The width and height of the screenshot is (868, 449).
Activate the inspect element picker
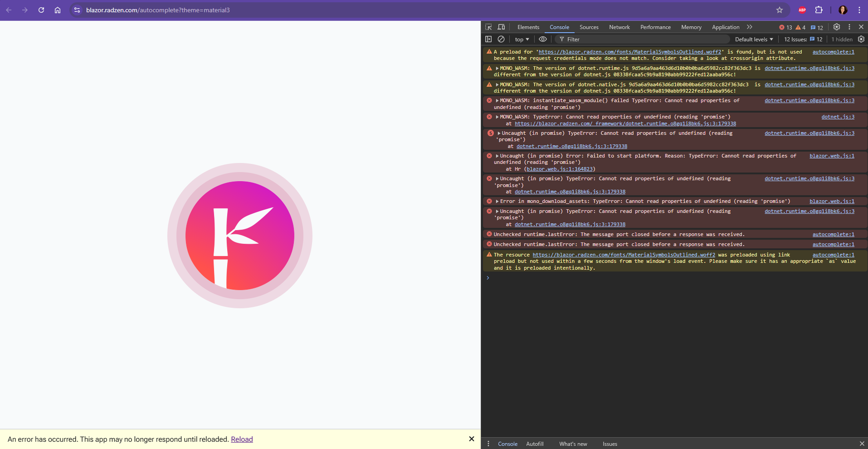coord(488,27)
